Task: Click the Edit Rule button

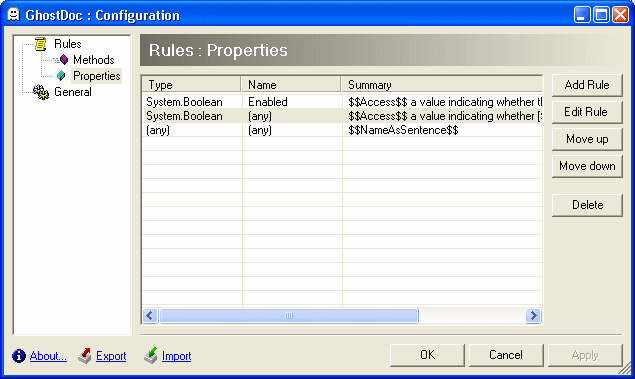Action: [587, 112]
